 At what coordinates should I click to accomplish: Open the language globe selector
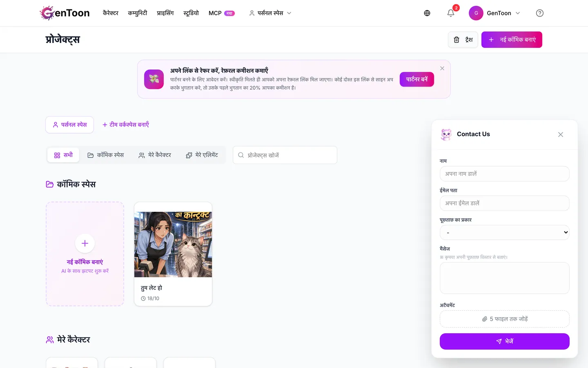click(x=427, y=13)
